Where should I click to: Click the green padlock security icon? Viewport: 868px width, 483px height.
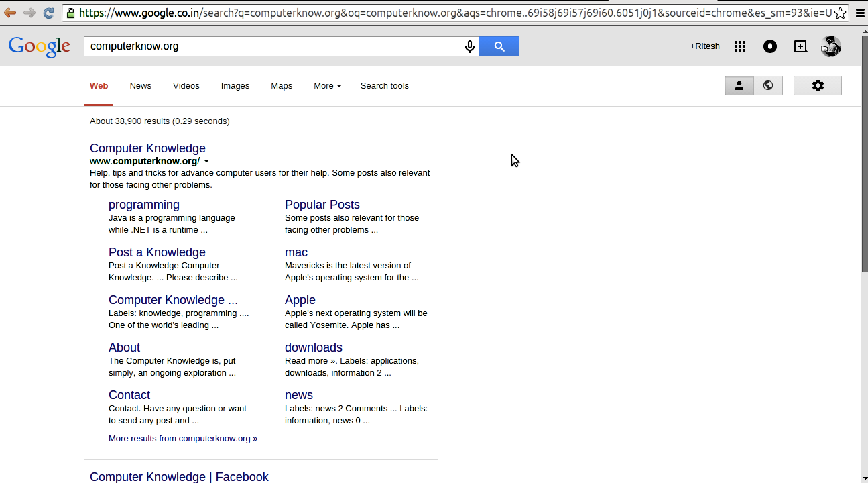[x=70, y=13]
